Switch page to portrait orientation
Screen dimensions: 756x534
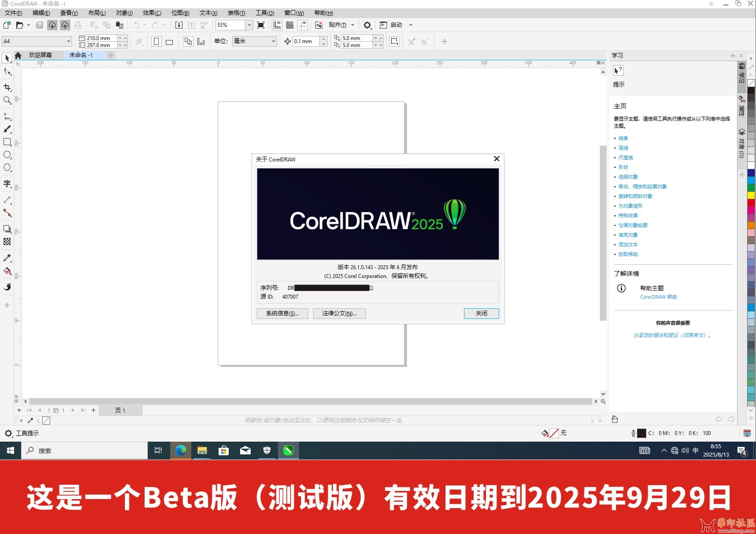pos(157,41)
